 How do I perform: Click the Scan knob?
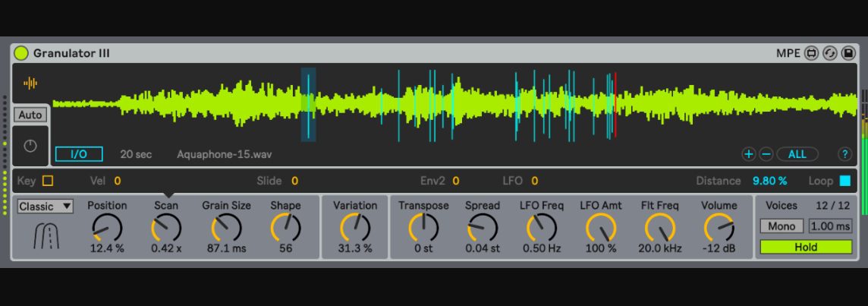(x=166, y=228)
